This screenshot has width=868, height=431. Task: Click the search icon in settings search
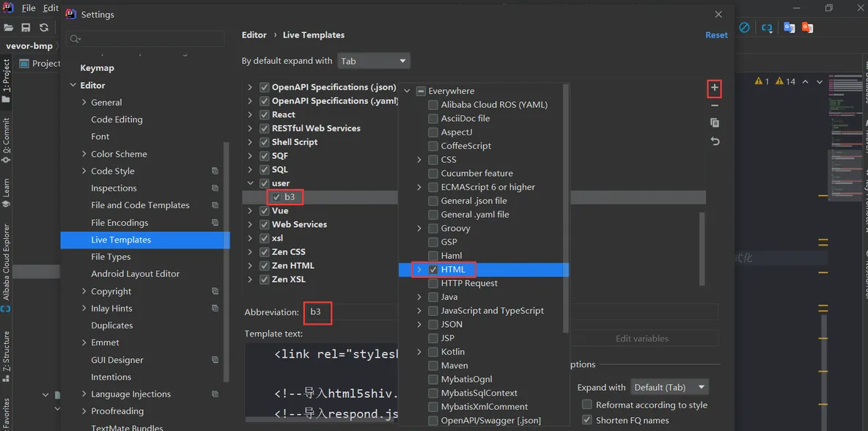[76, 39]
